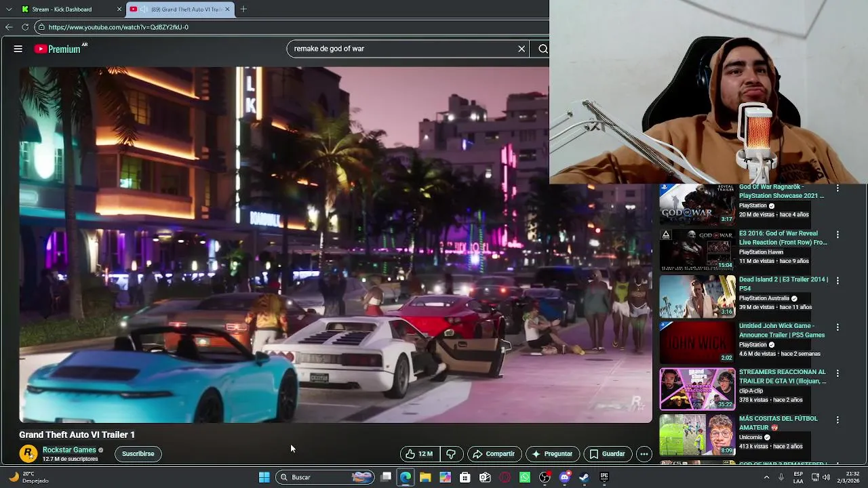Screen dimensions: 868x488
Task: Open PlayStation Australia channel name
Action: pos(764,298)
